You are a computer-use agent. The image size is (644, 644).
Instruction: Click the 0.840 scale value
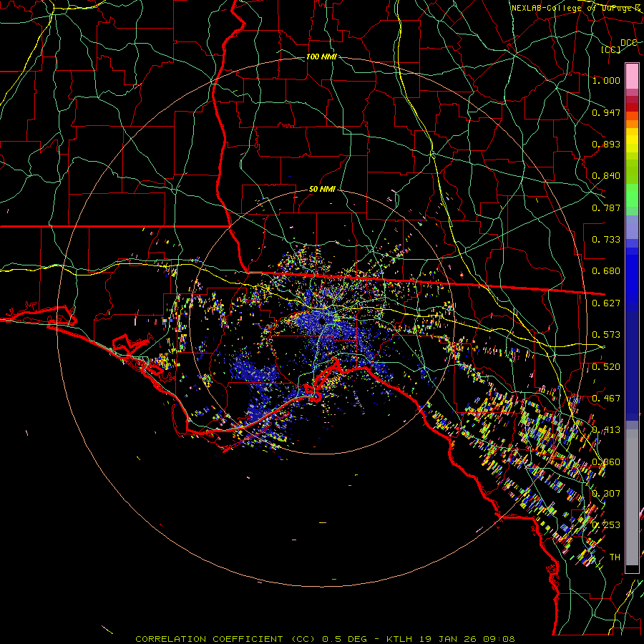pos(606,176)
